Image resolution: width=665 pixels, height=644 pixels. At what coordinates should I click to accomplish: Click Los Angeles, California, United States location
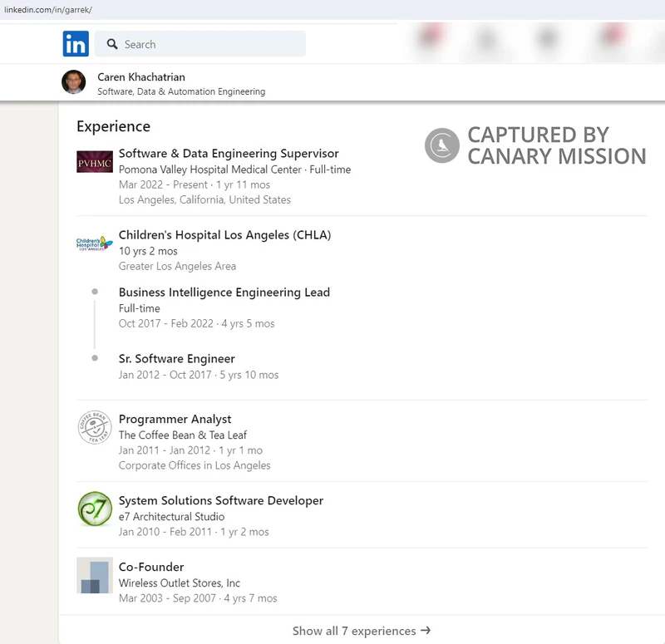[x=204, y=199]
